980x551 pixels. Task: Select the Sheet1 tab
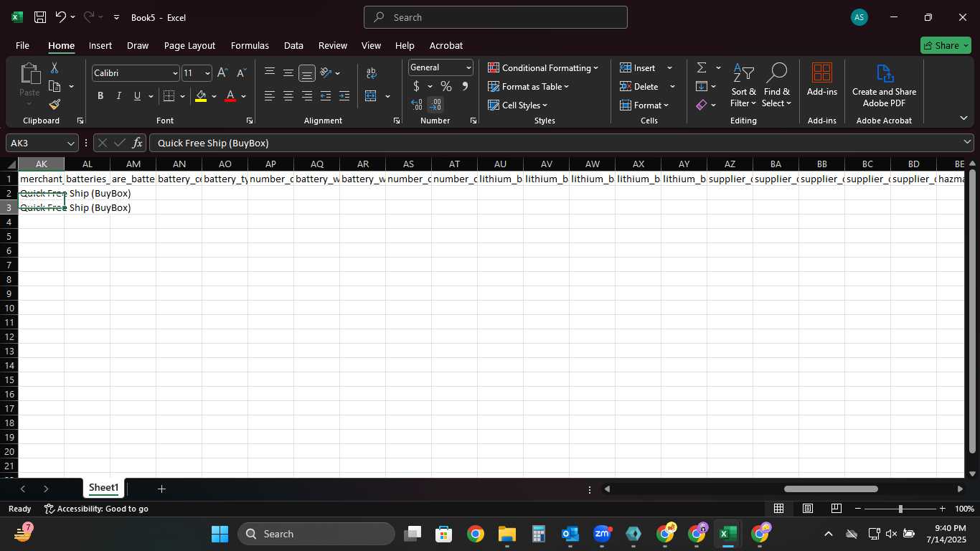point(103,488)
